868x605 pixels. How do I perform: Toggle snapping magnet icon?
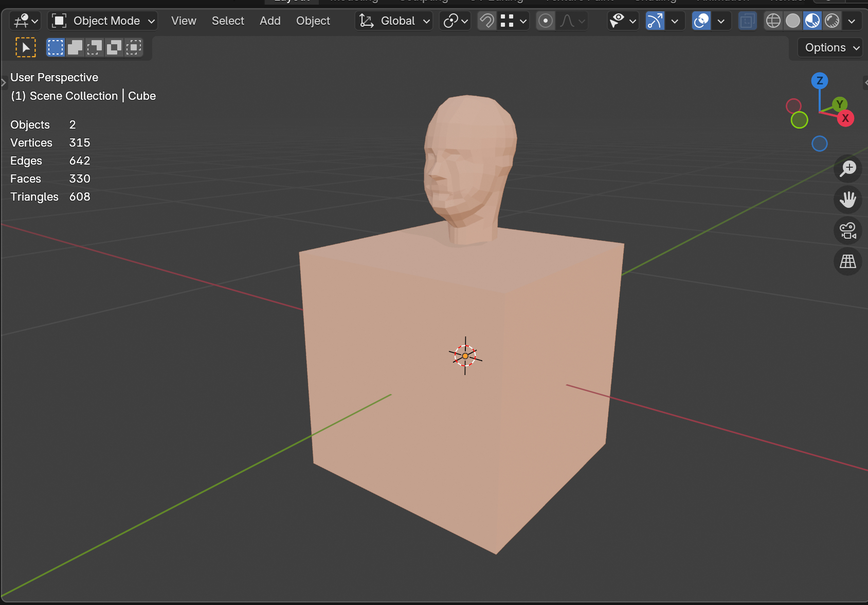[x=486, y=21]
